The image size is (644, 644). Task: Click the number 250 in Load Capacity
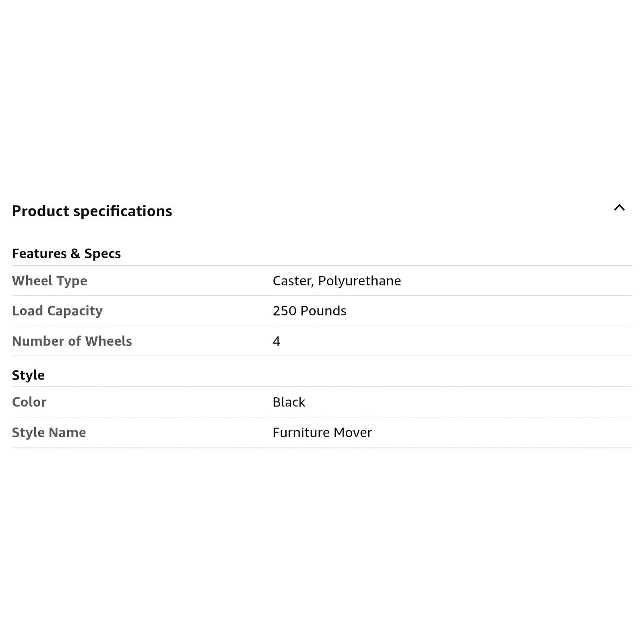pos(284,311)
